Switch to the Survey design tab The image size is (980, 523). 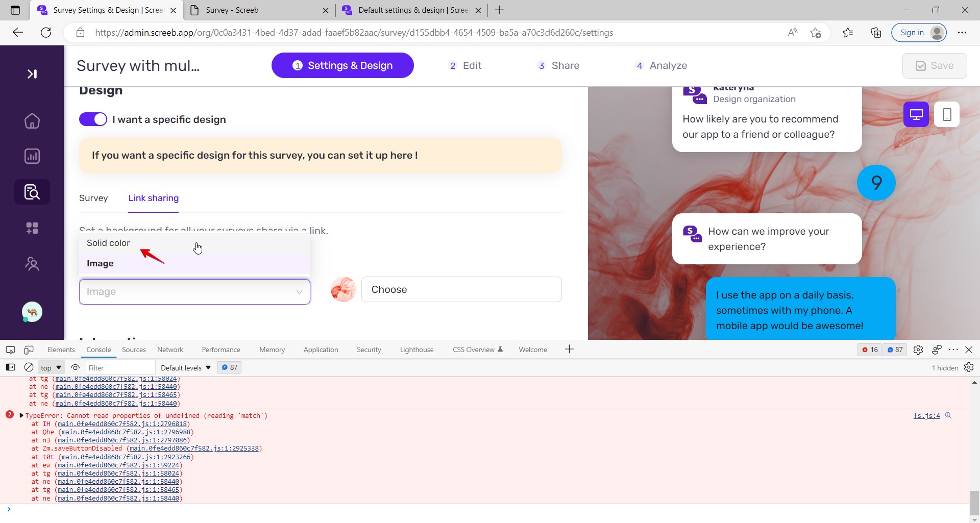93,198
